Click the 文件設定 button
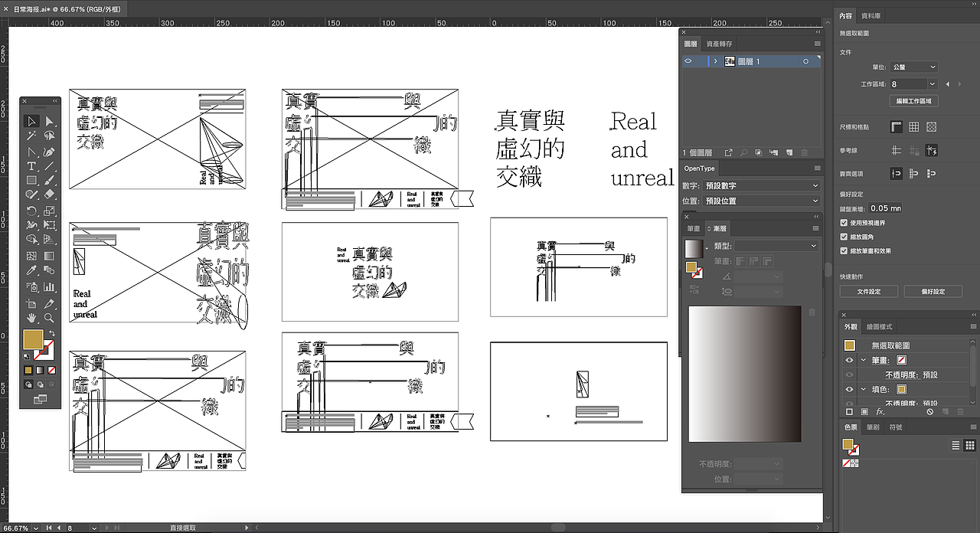Viewport: 980px width, 533px height. (868, 292)
